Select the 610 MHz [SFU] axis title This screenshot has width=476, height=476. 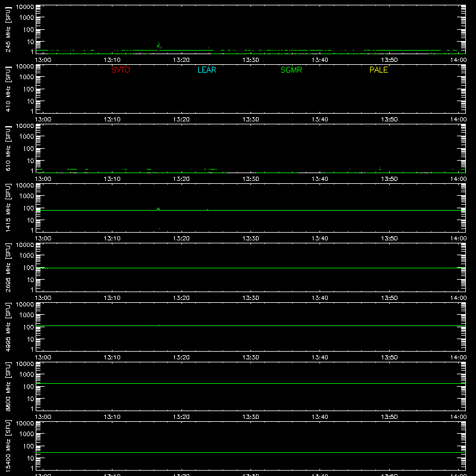point(8,149)
